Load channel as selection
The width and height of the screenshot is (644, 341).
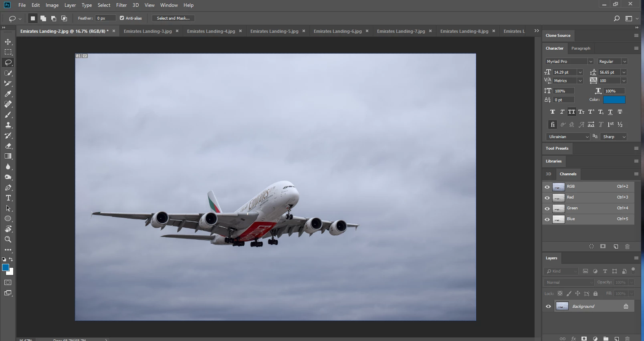(592, 246)
